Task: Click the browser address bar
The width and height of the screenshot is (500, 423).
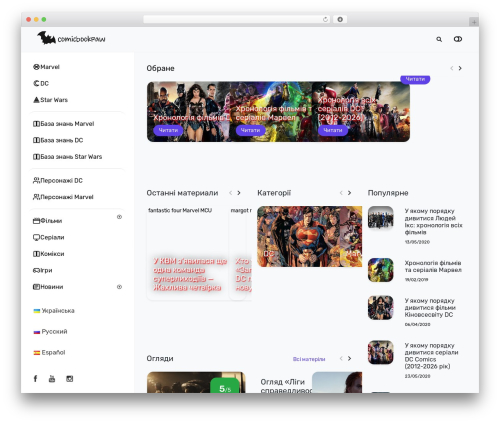Action: click(236, 19)
